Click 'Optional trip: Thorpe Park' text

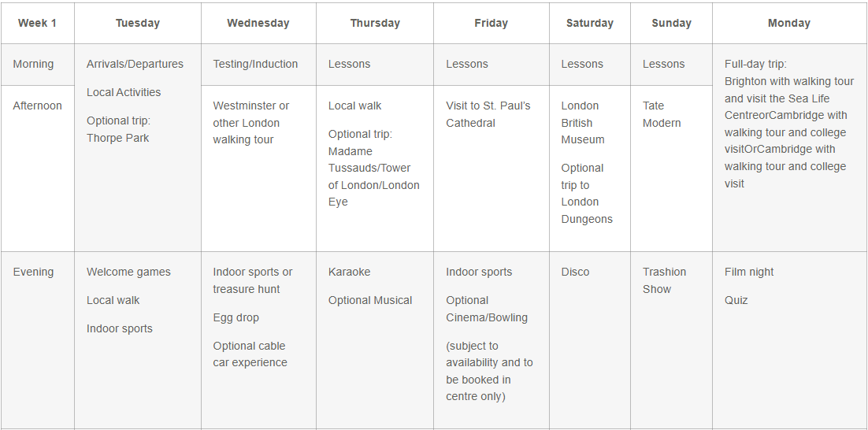tap(118, 129)
